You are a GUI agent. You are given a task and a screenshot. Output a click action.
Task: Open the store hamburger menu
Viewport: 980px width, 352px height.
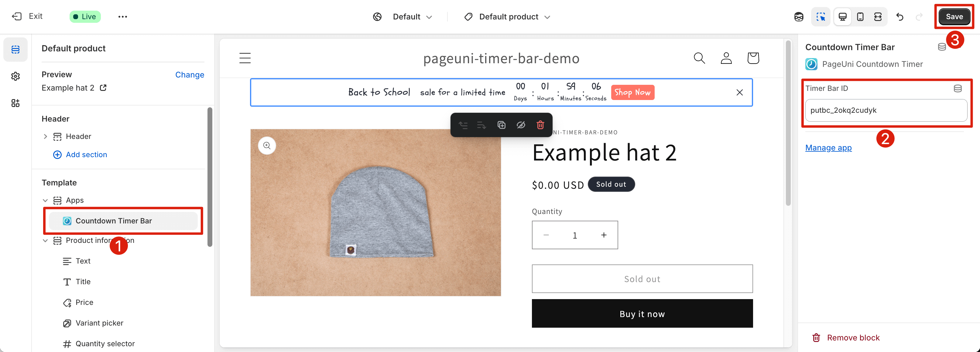[245, 58]
